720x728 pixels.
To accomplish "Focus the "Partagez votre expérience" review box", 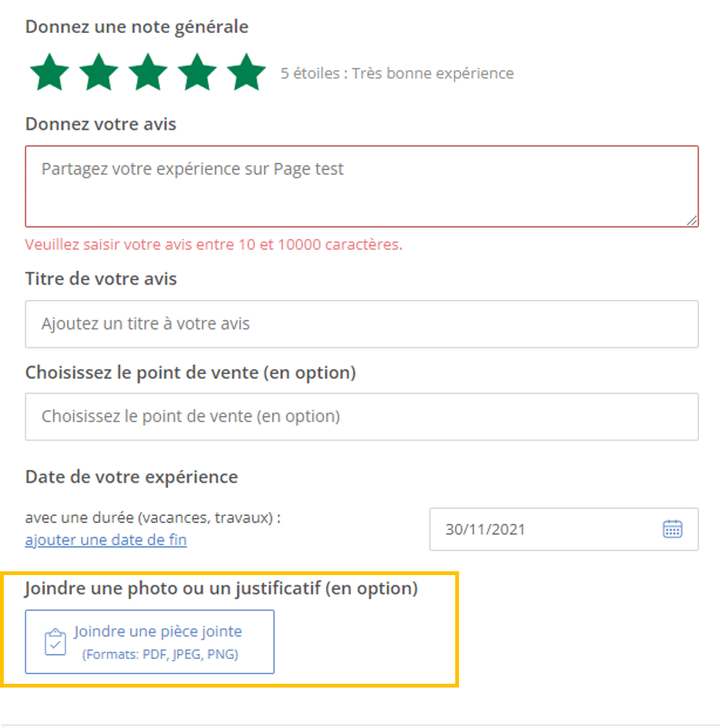I will tap(361, 186).
